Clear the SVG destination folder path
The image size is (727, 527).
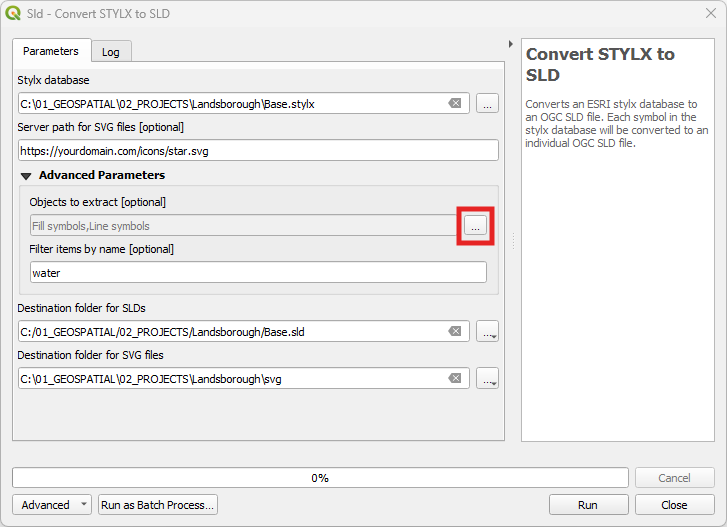point(455,378)
